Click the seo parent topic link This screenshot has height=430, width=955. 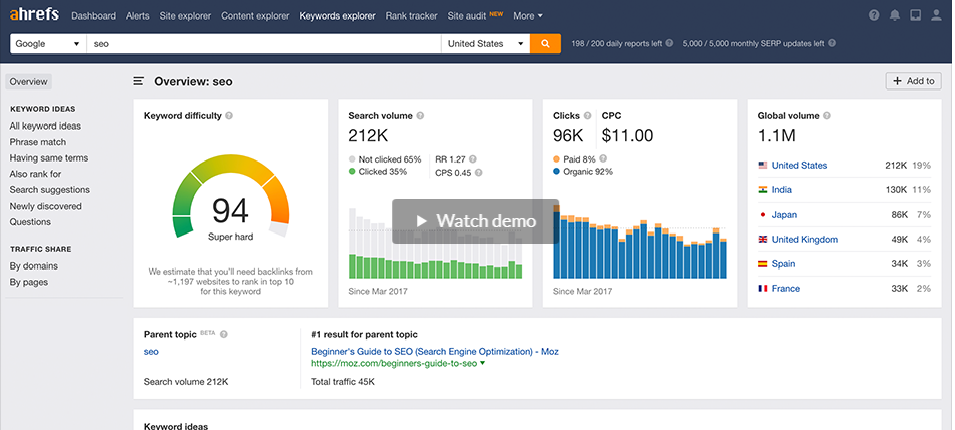pyautogui.click(x=151, y=351)
